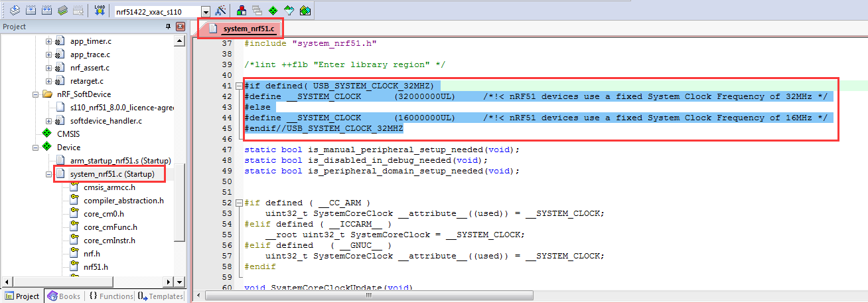Collapse the Device component group
868x303 pixels.
(35, 148)
